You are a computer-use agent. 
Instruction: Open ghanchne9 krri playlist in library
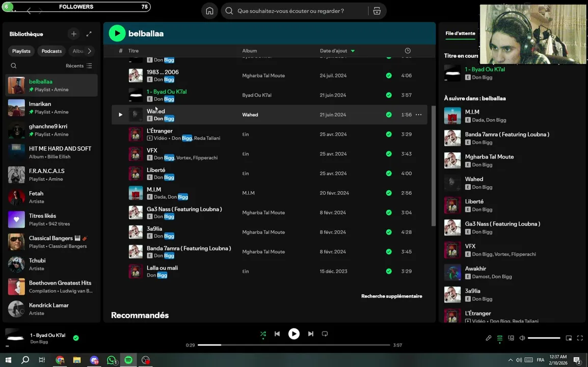tap(52, 130)
